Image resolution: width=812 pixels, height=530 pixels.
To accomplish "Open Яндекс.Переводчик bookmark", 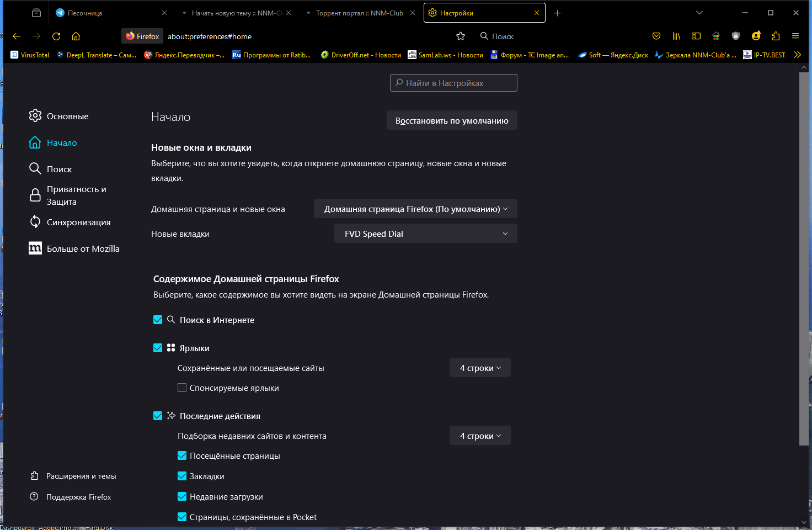I will tap(184, 55).
